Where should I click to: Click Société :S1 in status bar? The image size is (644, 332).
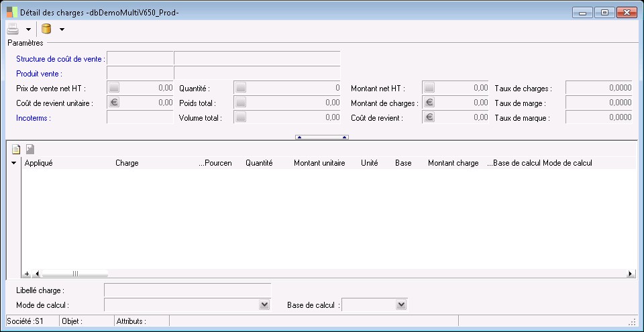point(25,321)
